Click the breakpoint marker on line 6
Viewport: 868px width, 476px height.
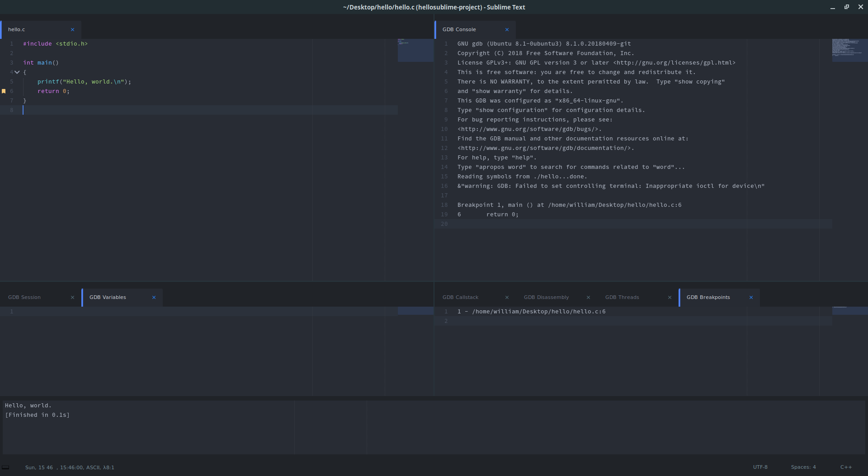(4, 91)
